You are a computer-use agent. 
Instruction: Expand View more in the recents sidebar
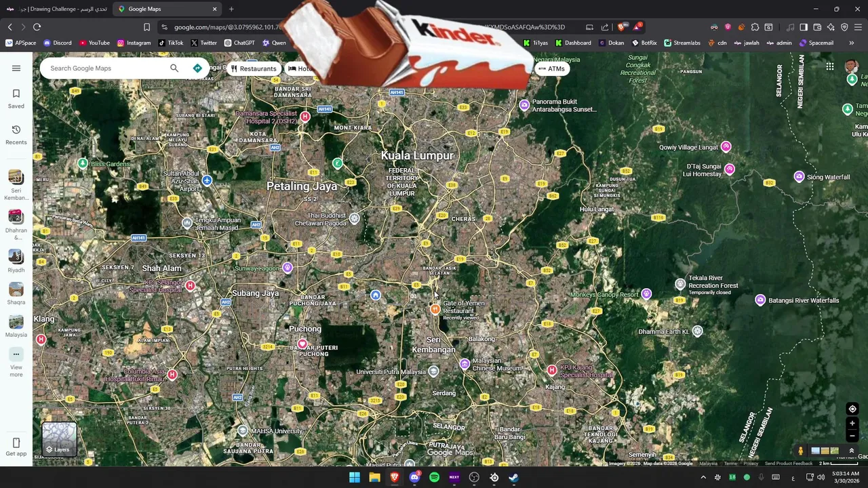tap(16, 363)
